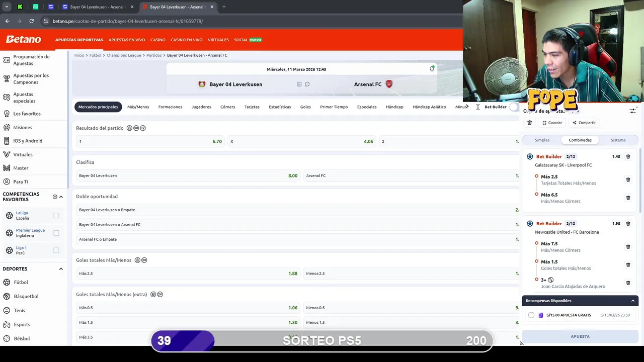Open a new browser tab

(x=224, y=7)
